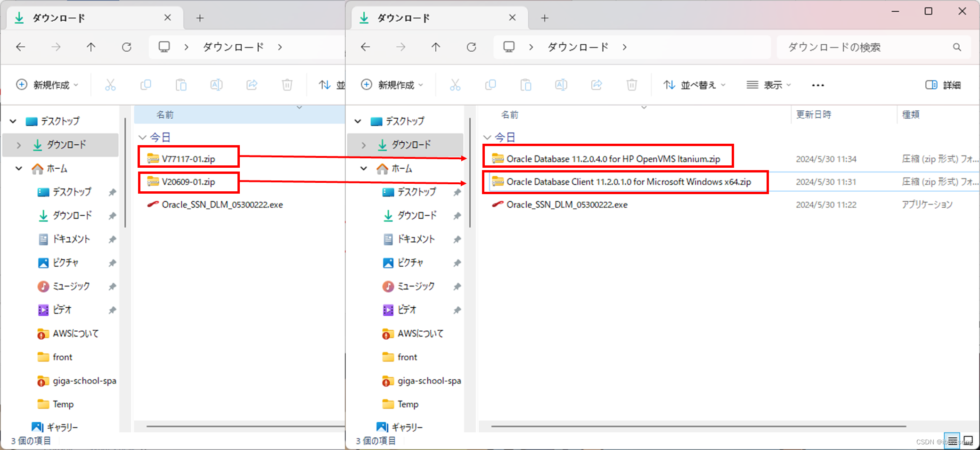Click Paste icon in right window toolbar
This screenshot has width=980, height=450.
tap(526, 85)
